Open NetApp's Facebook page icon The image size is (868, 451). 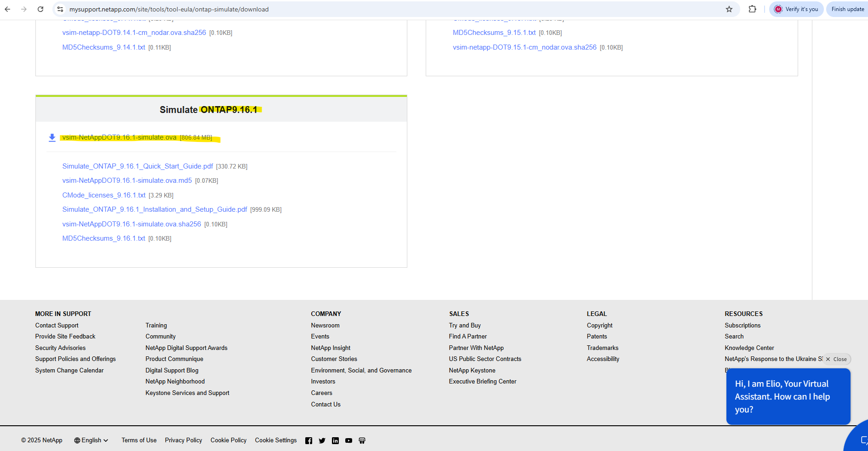point(308,441)
